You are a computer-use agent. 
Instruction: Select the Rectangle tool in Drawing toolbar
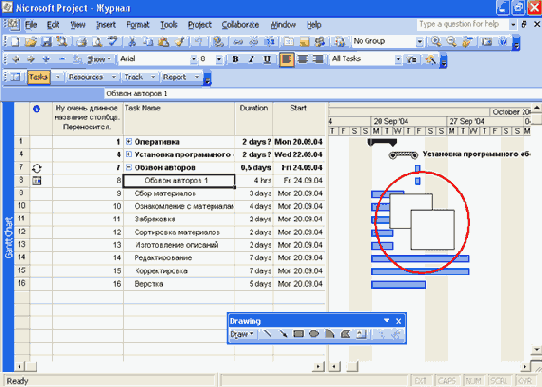tap(298, 334)
